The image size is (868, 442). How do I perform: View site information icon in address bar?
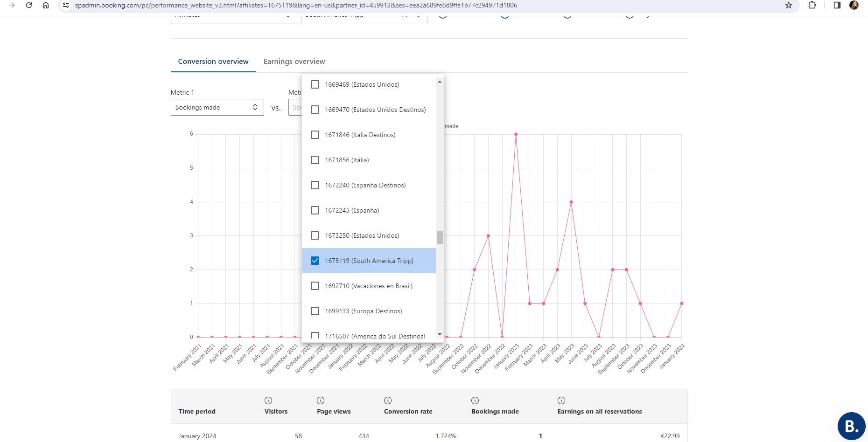click(66, 5)
